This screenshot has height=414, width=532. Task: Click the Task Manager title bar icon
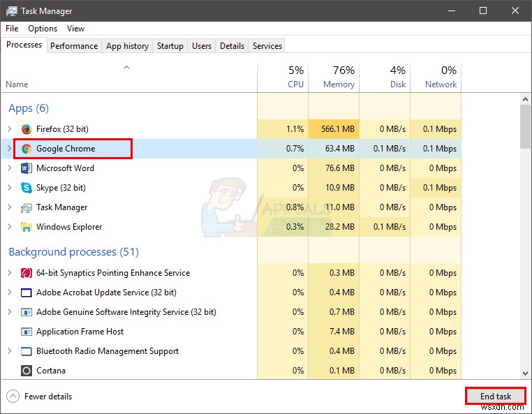(11, 11)
